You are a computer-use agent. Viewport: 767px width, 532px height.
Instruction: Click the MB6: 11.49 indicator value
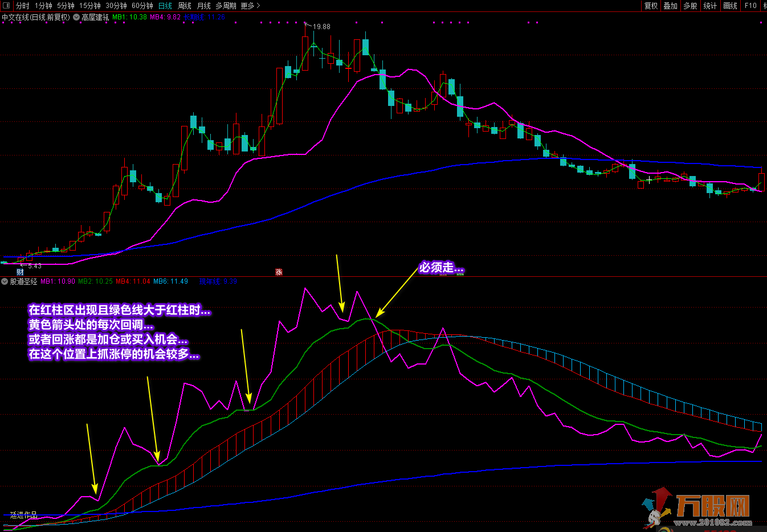coord(170,281)
